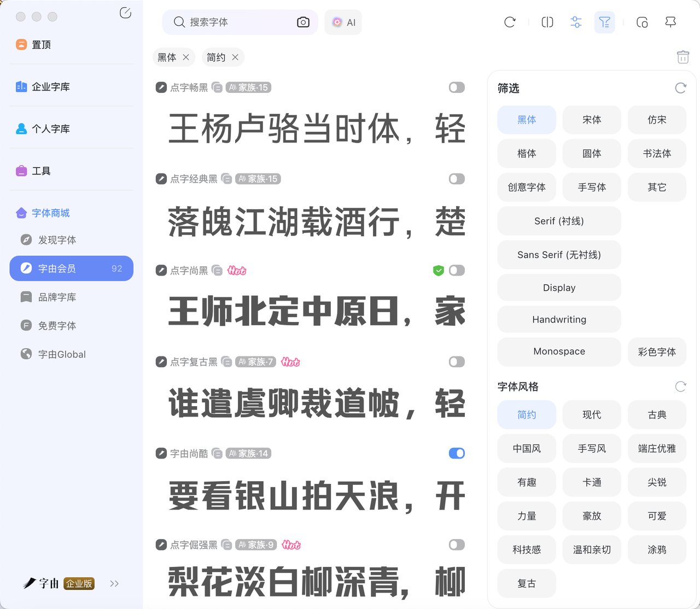Select the 科技感 style chip
This screenshot has height=609, width=700.
tap(527, 549)
